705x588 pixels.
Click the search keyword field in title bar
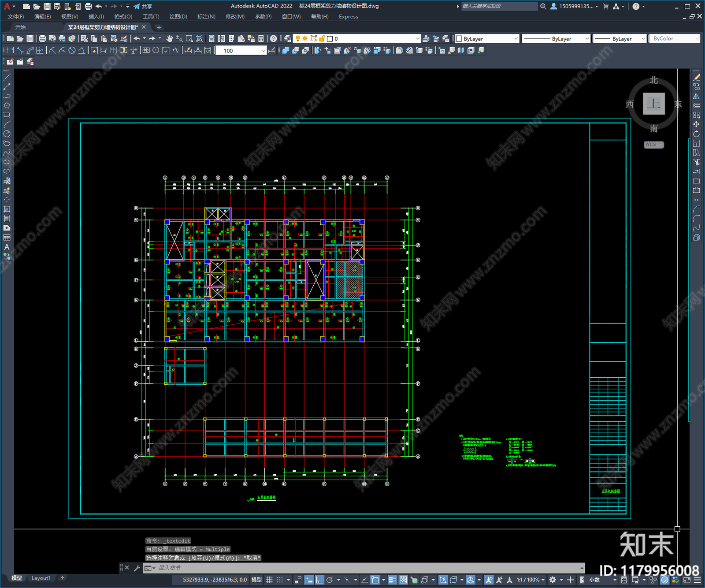pos(499,6)
